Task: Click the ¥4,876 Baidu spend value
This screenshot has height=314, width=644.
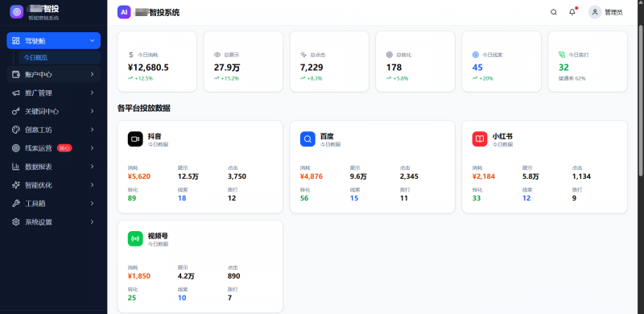Action: click(x=312, y=177)
